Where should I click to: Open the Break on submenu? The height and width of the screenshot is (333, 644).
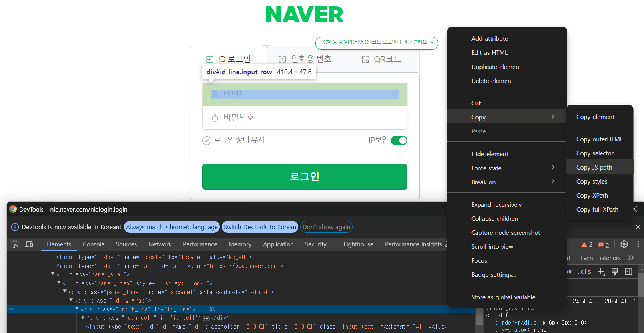coord(507,182)
